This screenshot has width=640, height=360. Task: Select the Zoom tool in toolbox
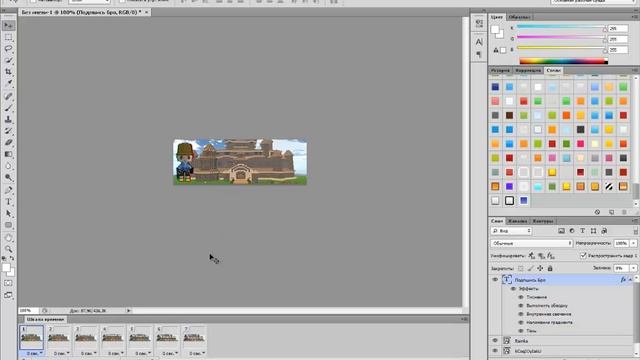pos(8,249)
